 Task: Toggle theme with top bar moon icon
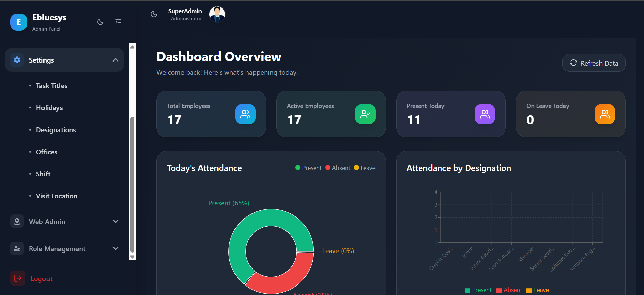[154, 14]
